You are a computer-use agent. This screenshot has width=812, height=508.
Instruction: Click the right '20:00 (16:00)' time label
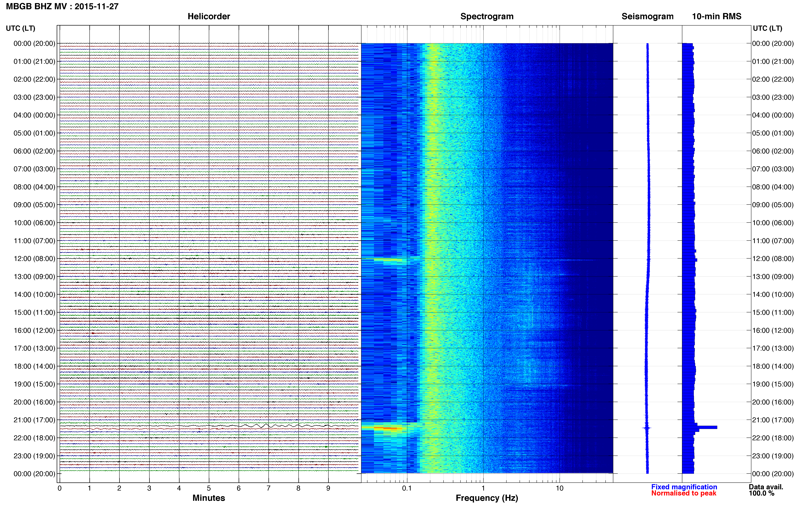click(x=773, y=402)
